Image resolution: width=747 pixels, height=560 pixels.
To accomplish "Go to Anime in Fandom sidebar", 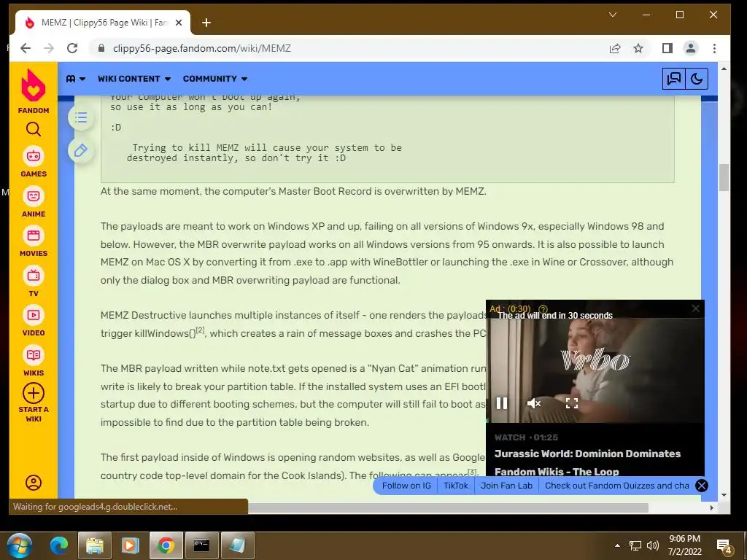I will coord(34,202).
